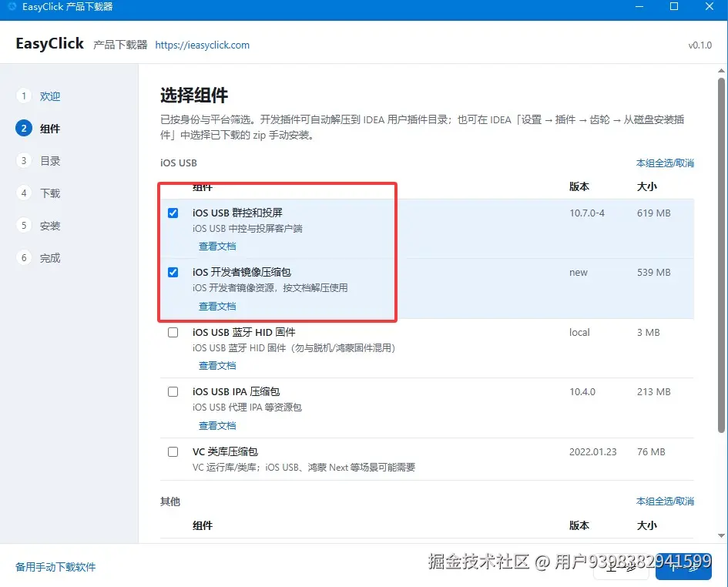The image size is (728, 587).
Task: Uncheck iOS 开发者镜像压缩包 checkbox
Action: click(x=173, y=272)
